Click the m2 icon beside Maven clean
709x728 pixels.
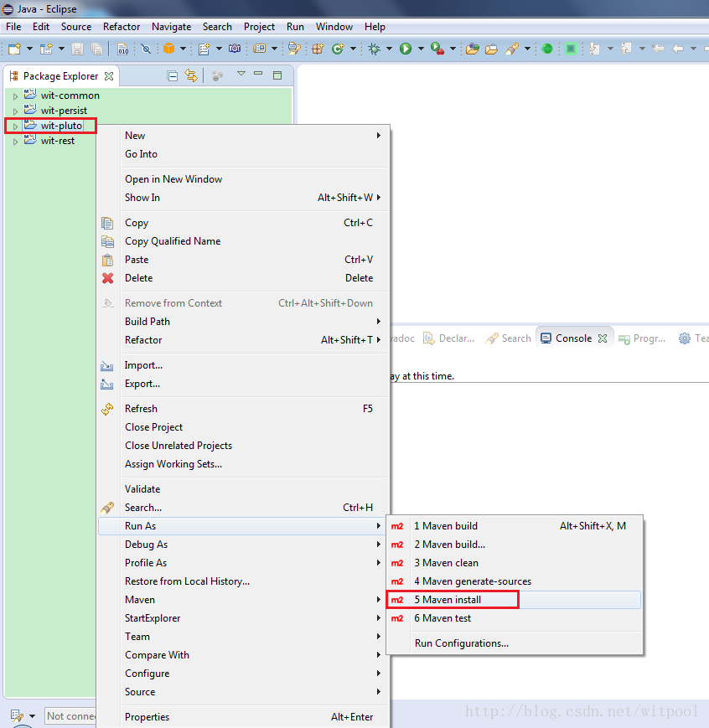[397, 563]
